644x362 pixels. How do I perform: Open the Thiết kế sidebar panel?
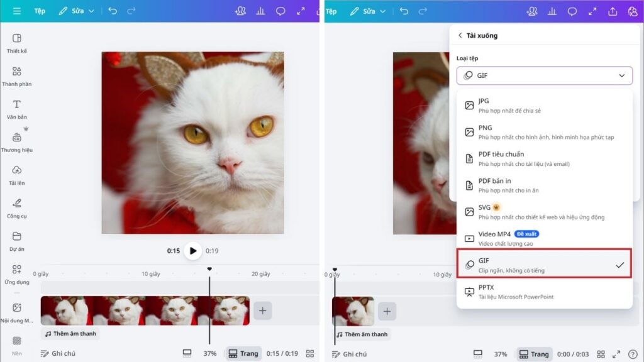(x=17, y=43)
